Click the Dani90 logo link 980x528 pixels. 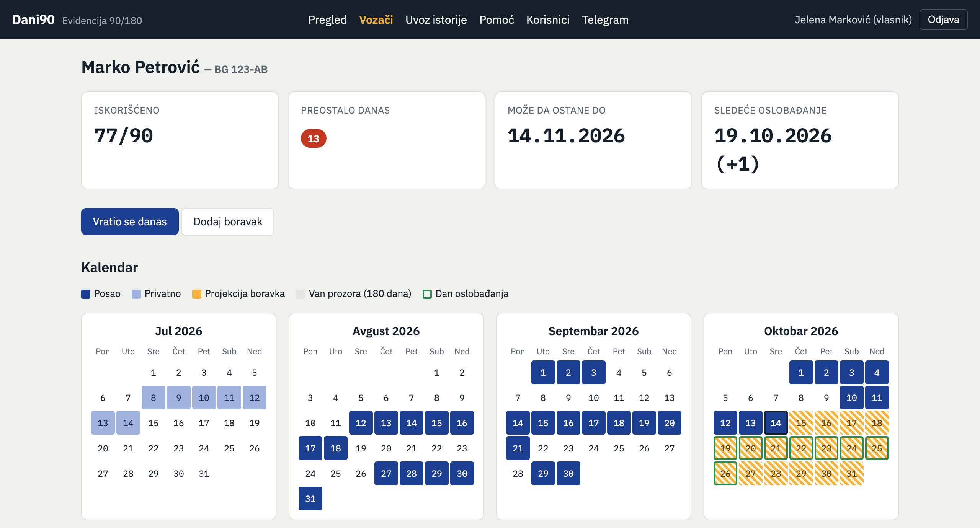tap(33, 20)
